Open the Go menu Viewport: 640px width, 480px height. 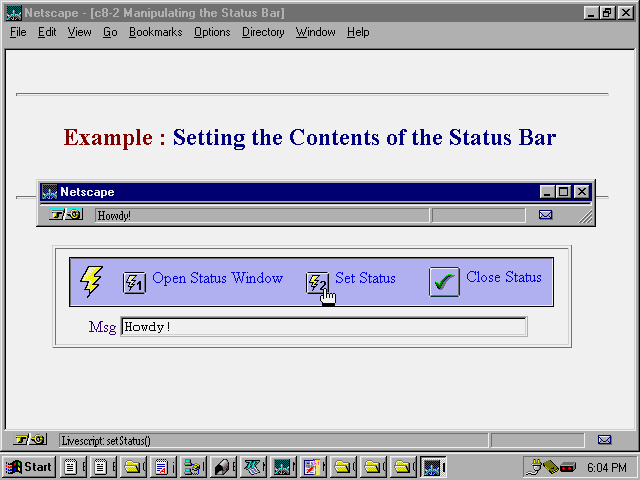(x=110, y=32)
